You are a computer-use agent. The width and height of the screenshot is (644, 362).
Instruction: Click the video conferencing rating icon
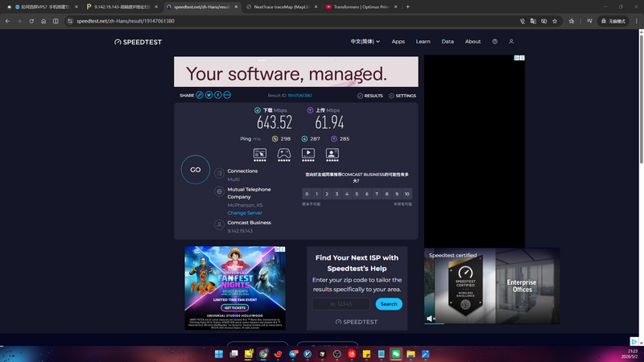(332, 154)
